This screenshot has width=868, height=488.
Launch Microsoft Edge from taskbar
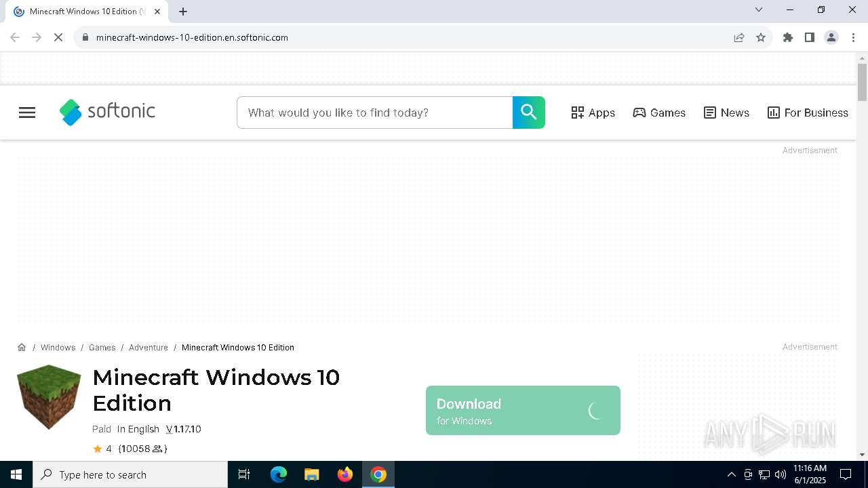click(279, 474)
